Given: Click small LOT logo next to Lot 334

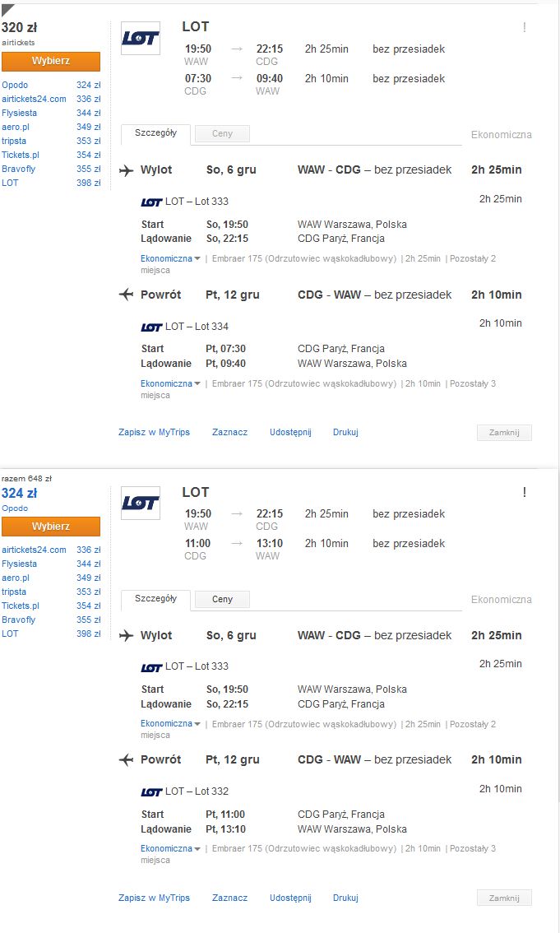Looking at the screenshot, I should point(151,327).
